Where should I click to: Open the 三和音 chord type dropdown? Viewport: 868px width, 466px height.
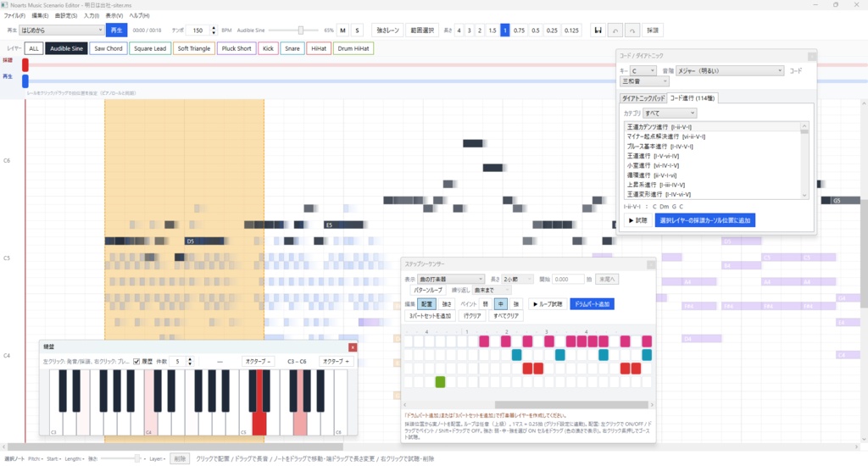click(x=644, y=81)
